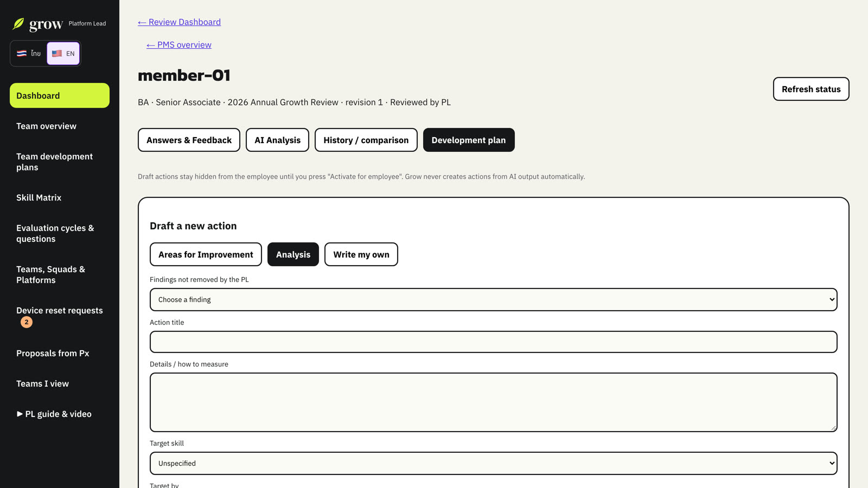This screenshot has width=868, height=488.
Task: Switch language to Thai
Action: tap(29, 54)
